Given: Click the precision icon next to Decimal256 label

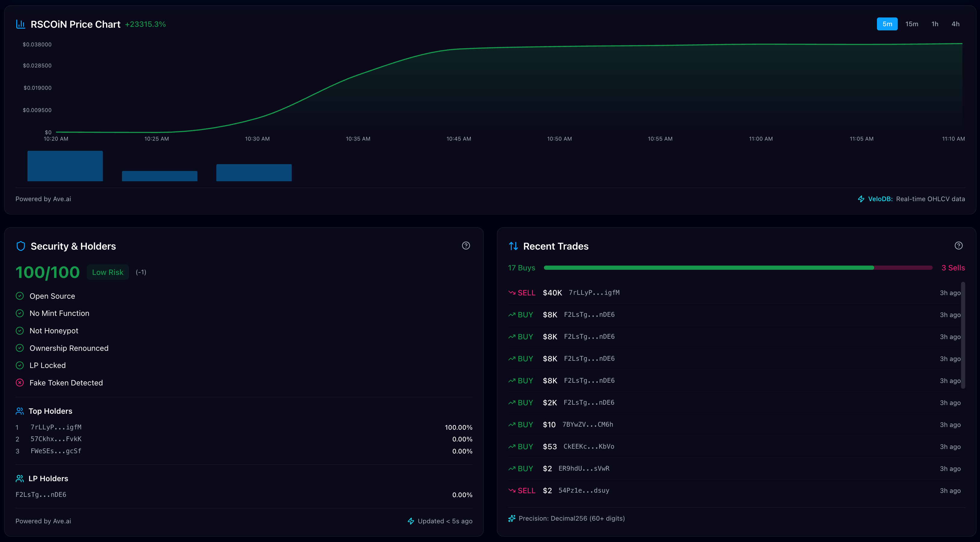Looking at the screenshot, I should (x=512, y=518).
